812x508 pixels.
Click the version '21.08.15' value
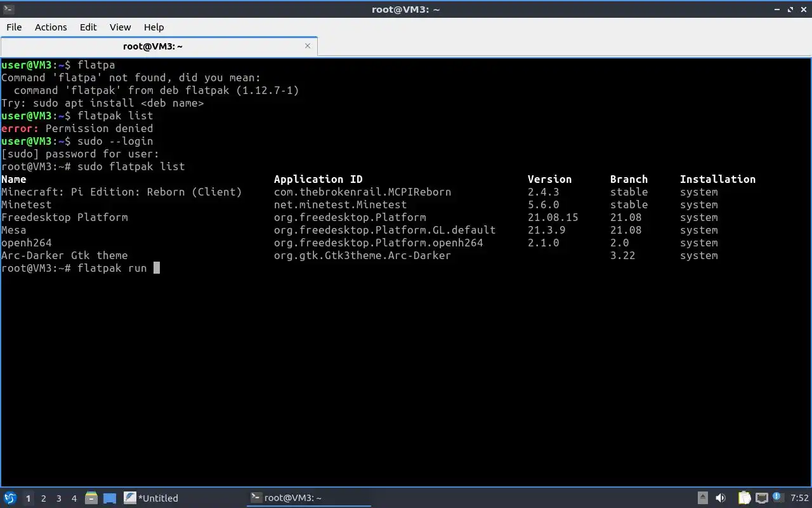(x=553, y=217)
